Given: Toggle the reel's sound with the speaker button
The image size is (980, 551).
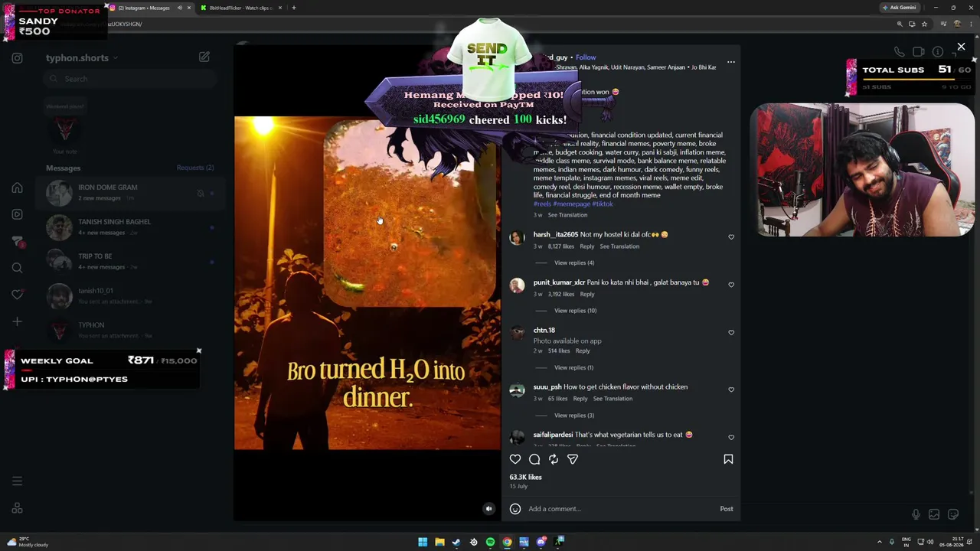Looking at the screenshot, I should tap(488, 509).
